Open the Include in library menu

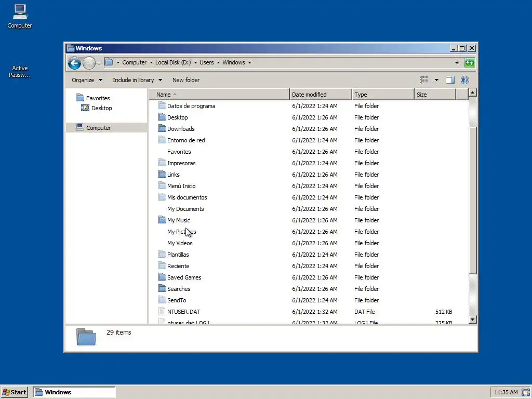click(x=137, y=80)
